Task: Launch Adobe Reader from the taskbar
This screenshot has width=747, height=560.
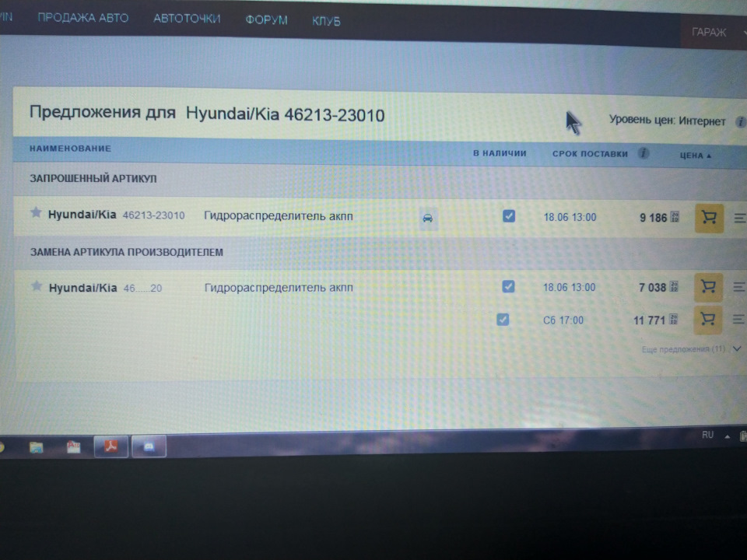Action: [111, 446]
